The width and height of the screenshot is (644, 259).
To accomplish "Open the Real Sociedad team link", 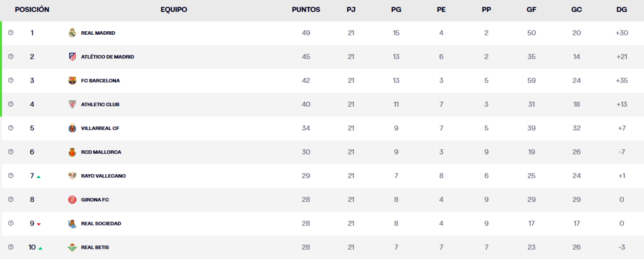I will 101,224.
